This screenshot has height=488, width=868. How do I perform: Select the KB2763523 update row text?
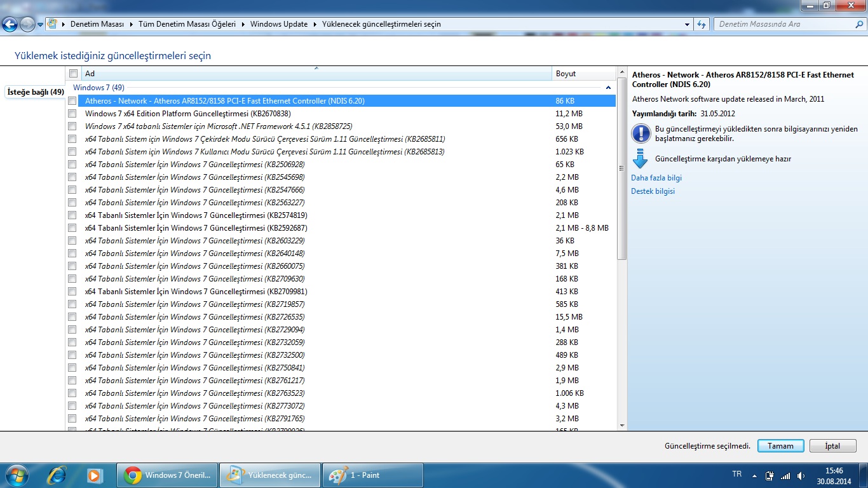tap(194, 393)
